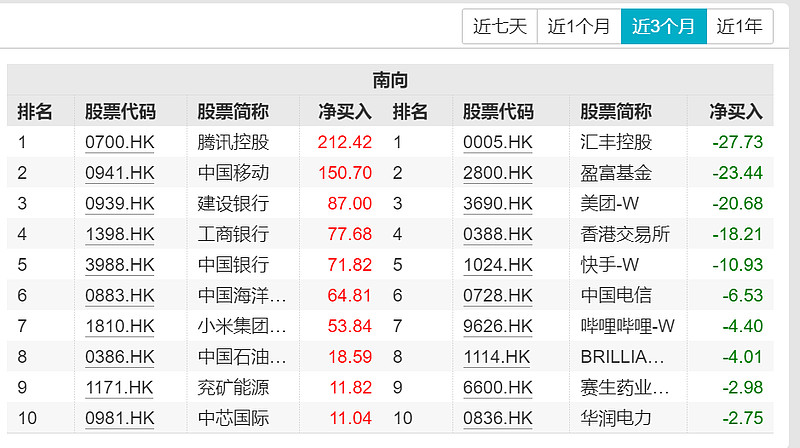Click net buy value 150.70

(345, 172)
